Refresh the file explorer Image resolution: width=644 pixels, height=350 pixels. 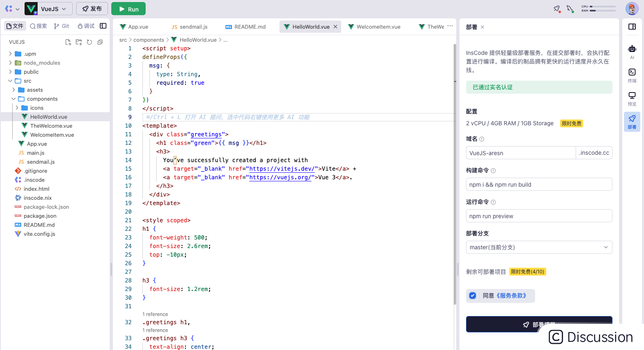click(x=89, y=42)
